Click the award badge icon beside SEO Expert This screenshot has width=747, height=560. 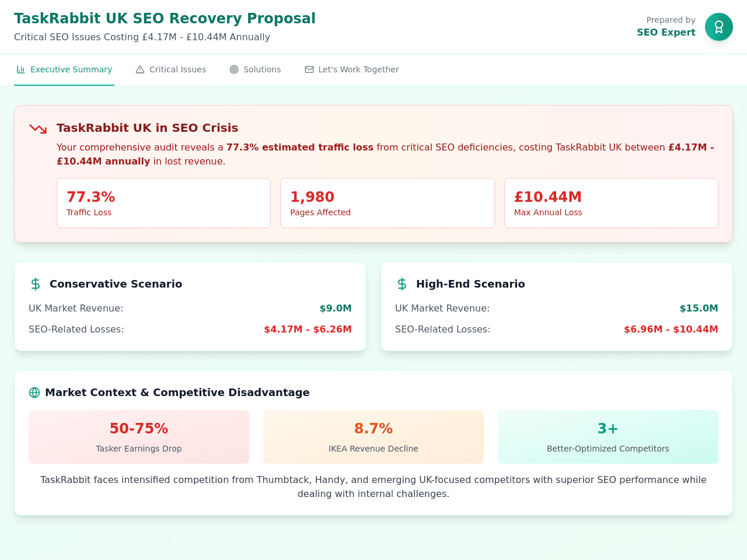(x=719, y=27)
